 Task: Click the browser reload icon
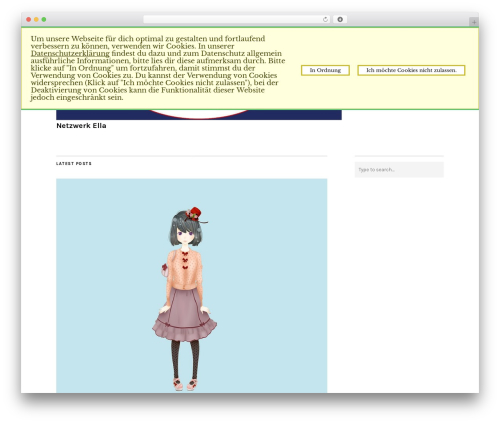(325, 20)
